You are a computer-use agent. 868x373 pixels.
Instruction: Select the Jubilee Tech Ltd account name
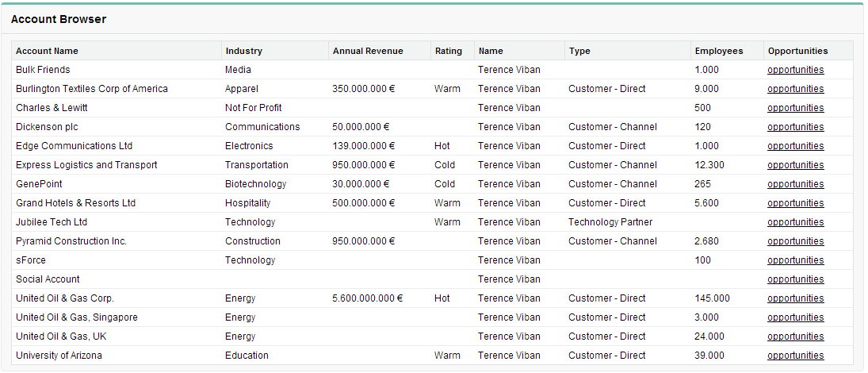[52, 221]
